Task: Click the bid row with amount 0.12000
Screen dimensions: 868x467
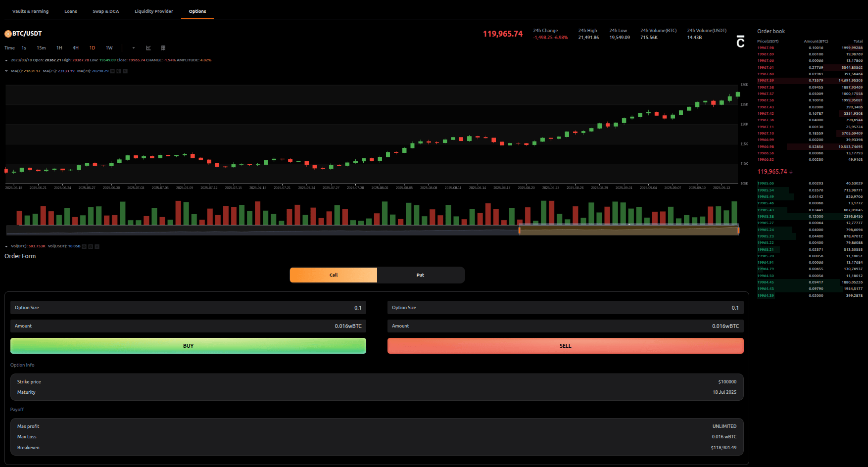Action: (x=810, y=217)
